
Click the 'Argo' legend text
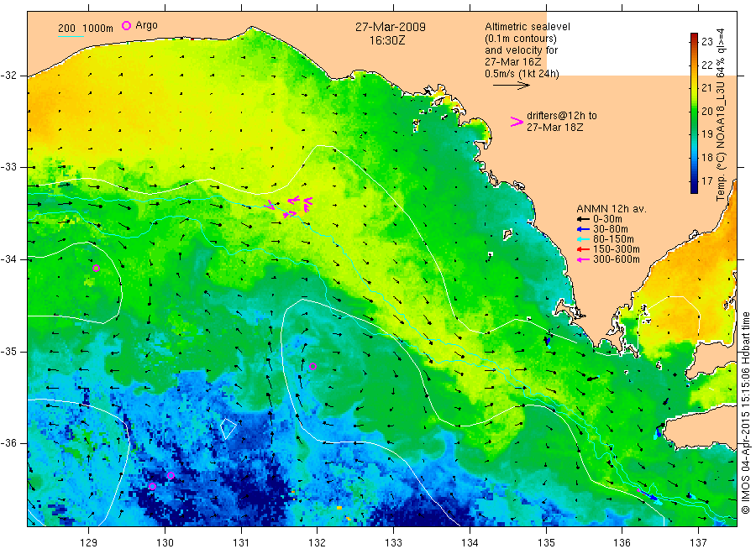coord(146,25)
